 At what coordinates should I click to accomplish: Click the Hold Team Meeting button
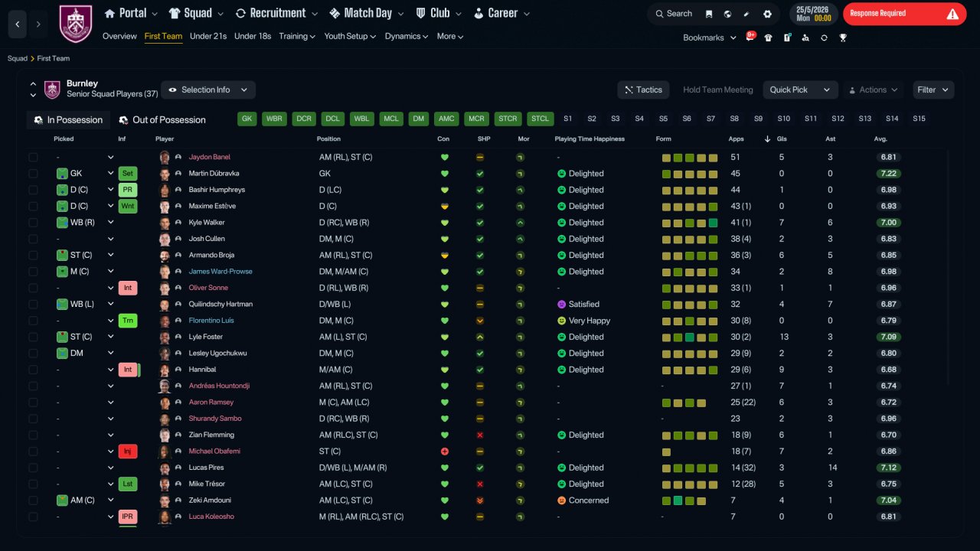(718, 90)
